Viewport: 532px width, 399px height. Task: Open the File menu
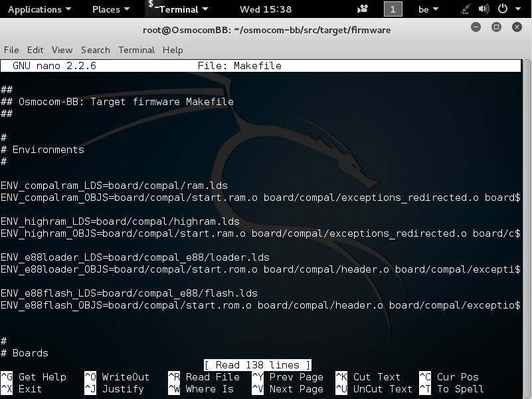[x=11, y=50]
